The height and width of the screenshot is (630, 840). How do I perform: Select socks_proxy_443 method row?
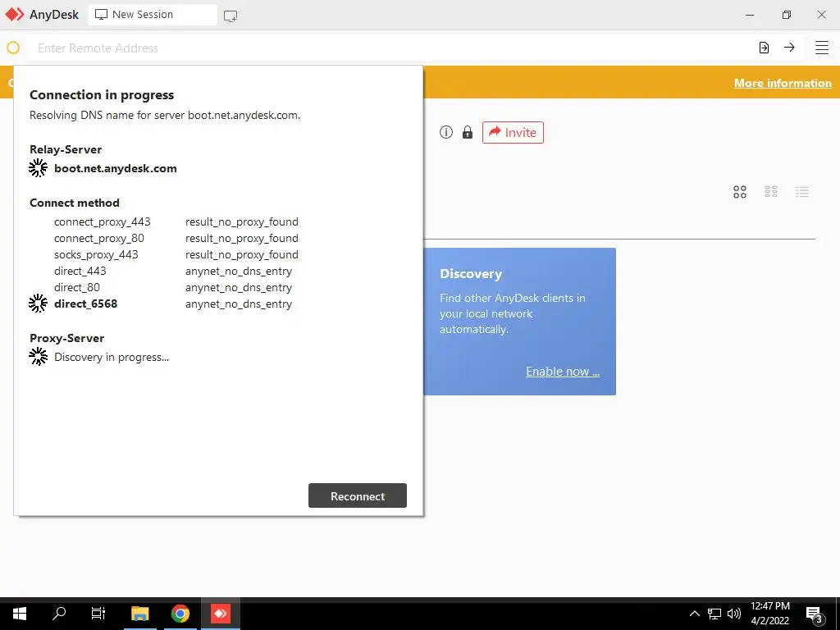pos(176,254)
